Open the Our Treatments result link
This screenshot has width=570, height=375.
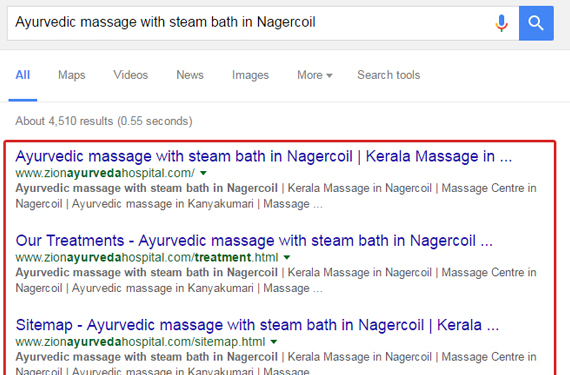tap(254, 241)
